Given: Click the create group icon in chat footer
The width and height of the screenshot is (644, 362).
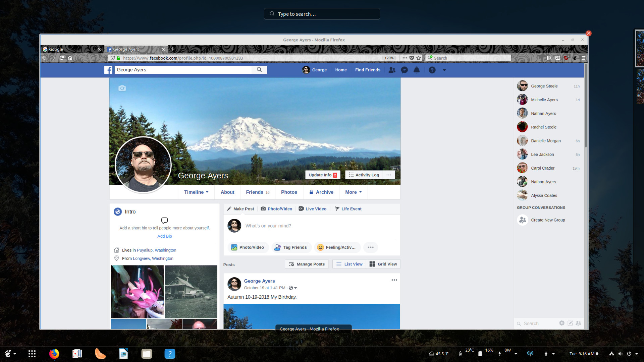Looking at the screenshot, I should coord(578,323).
